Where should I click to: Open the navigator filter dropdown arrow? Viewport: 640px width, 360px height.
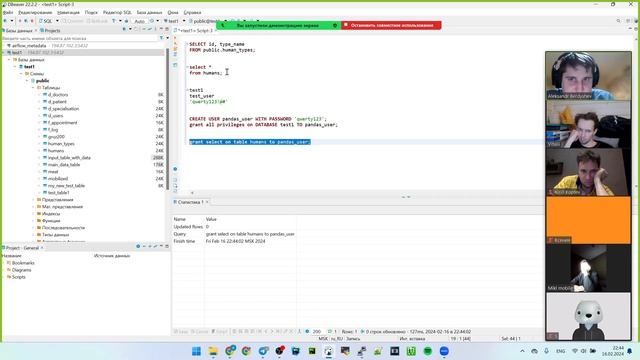pos(167,38)
